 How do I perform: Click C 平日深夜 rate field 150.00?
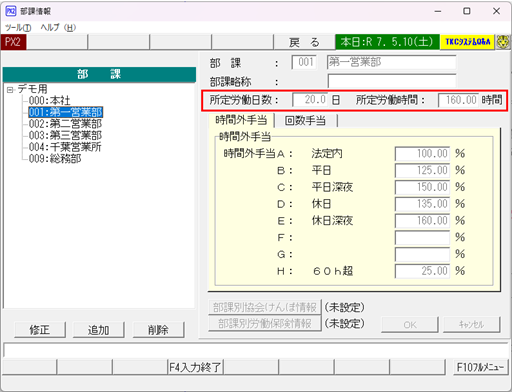tap(422, 187)
